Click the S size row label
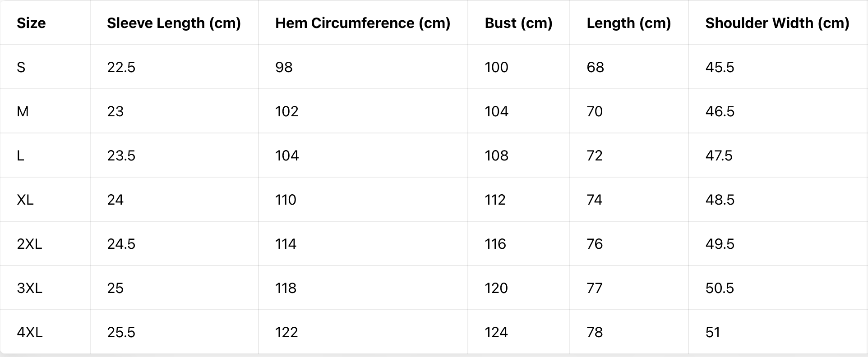The image size is (868, 357). (21, 67)
